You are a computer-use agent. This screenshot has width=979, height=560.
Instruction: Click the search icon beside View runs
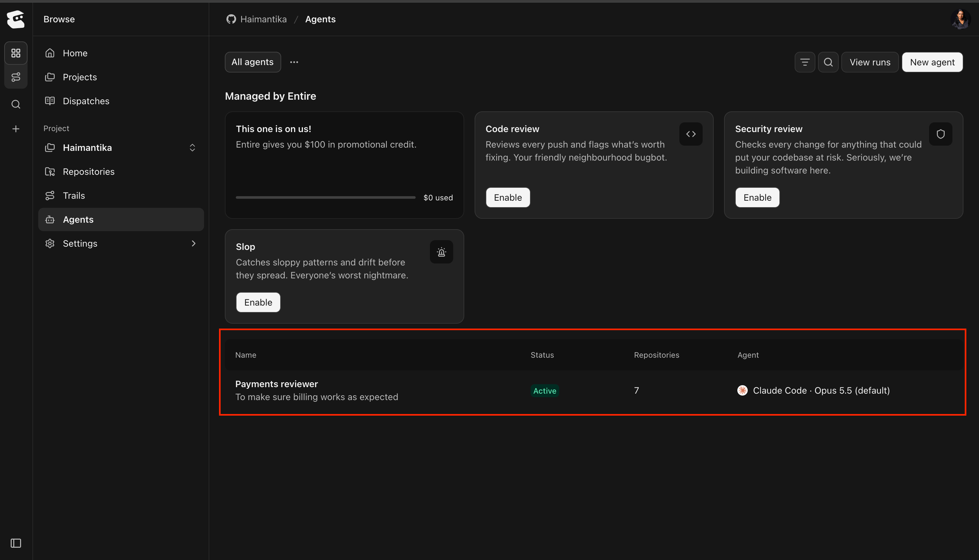828,62
